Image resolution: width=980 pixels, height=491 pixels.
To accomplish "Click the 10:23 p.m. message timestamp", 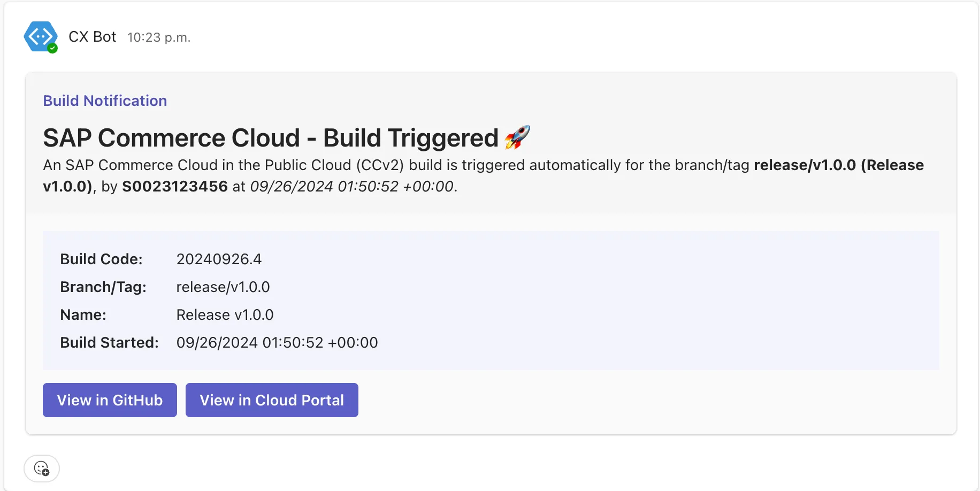I will click(159, 37).
